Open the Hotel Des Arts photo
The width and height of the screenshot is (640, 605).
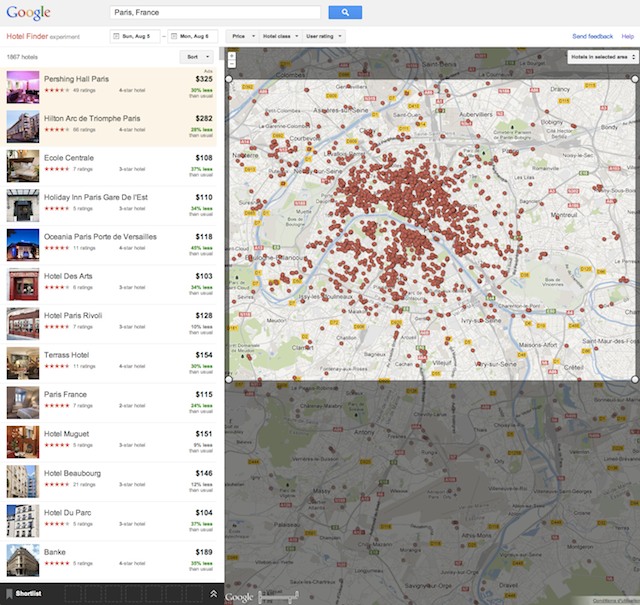pyautogui.click(x=23, y=284)
